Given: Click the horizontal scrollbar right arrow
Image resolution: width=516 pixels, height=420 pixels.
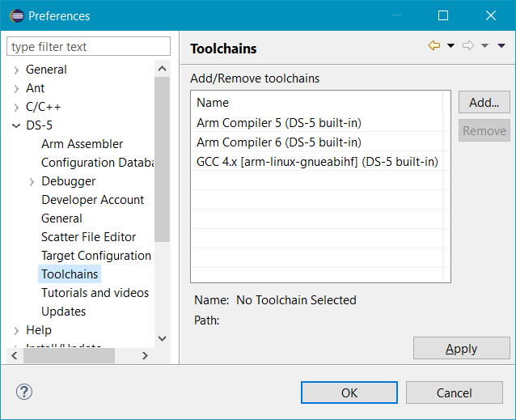Looking at the screenshot, I should 145,355.
